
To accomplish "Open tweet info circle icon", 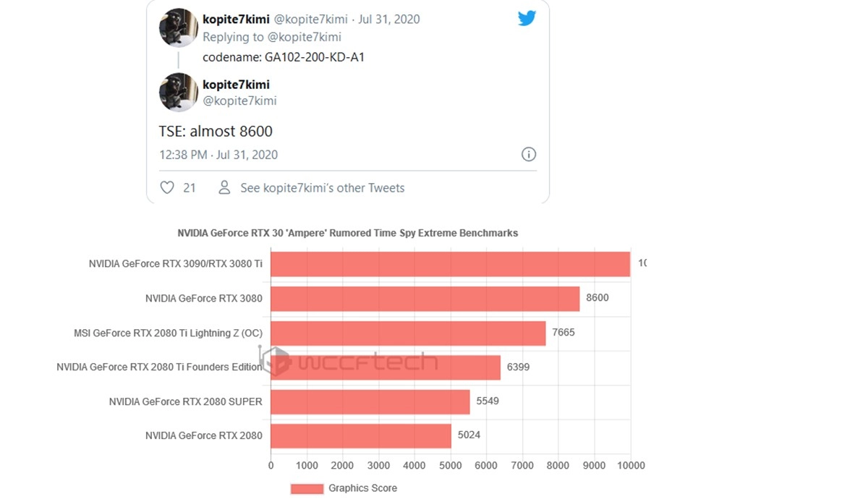I will [529, 154].
